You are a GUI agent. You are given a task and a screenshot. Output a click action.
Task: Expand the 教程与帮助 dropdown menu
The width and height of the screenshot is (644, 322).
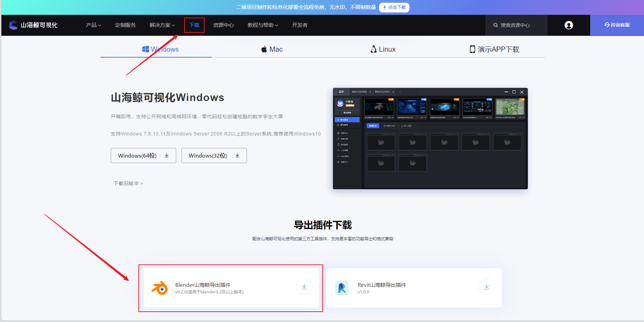pyautogui.click(x=262, y=25)
